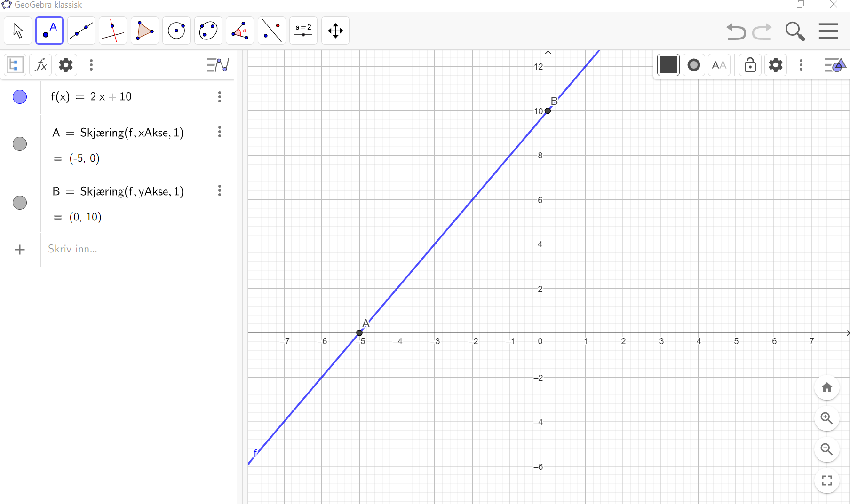The width and height of the screenshot is (850, 504).
Task: Select the Move Graphics View tool
Action: click(x=335, y=31)
